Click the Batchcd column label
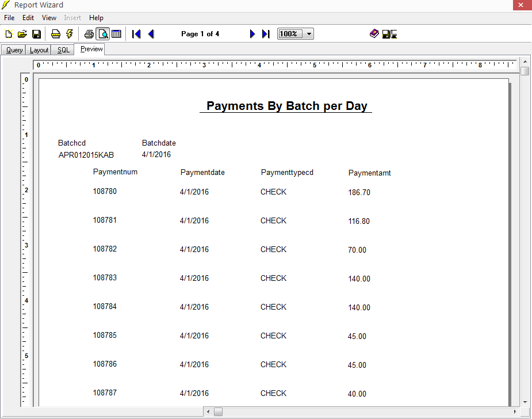This screenshot has height=419, width=532. pos(72,143)
